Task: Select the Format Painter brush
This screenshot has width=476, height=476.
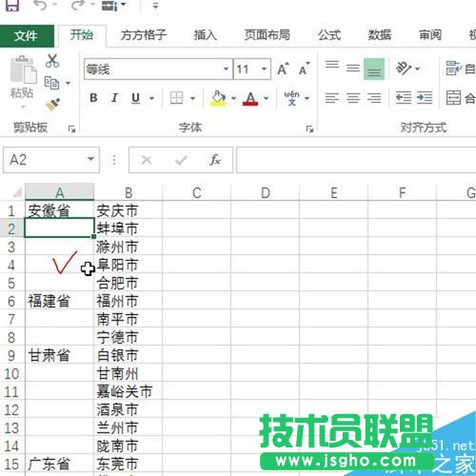Action: [x=52, y=105]
